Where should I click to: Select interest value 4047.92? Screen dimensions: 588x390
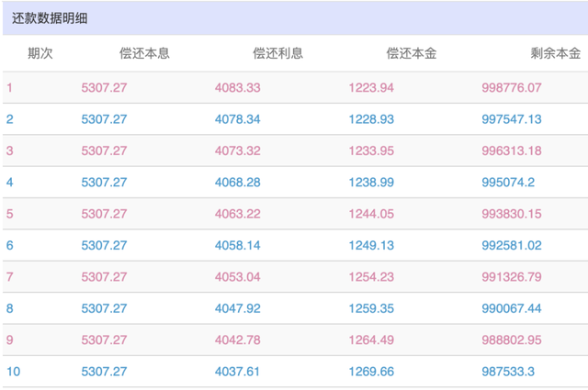click(x=237, y=308)
